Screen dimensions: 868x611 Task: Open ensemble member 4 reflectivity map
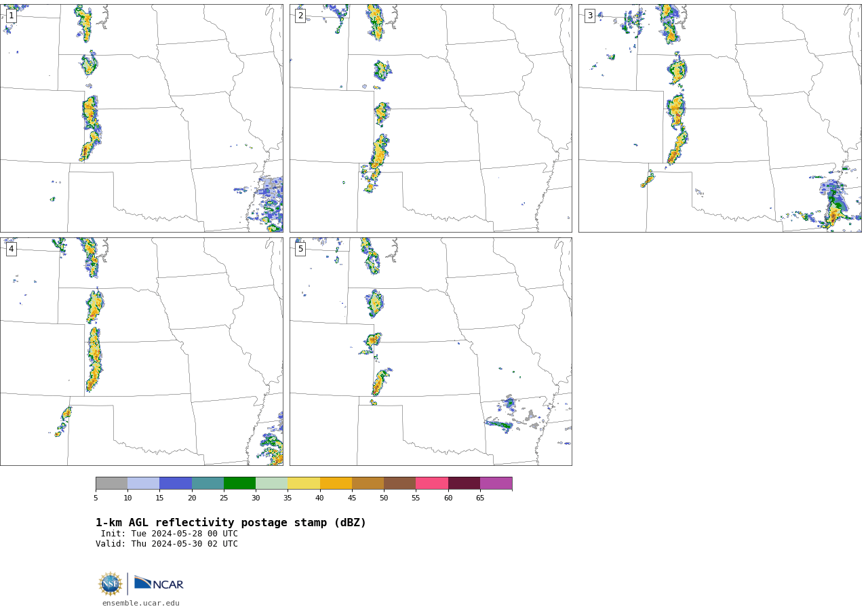141,351
